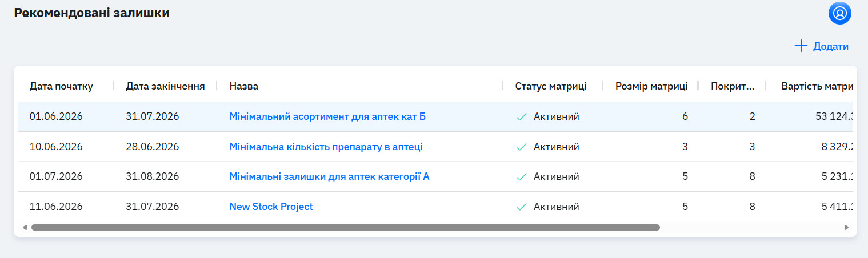Select start date 10.06.2026 cell
This screenshot has width=868, height=258.
tap(56, 147)
